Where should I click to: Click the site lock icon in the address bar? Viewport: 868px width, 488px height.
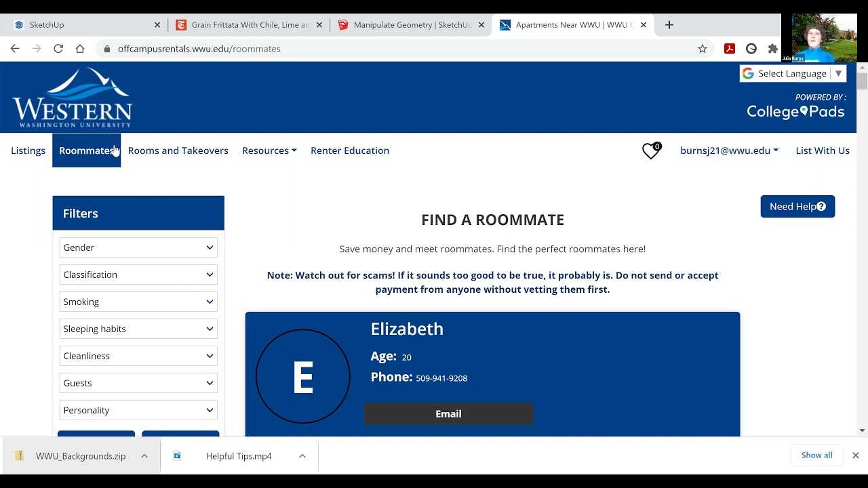click(x=106, y=49)
